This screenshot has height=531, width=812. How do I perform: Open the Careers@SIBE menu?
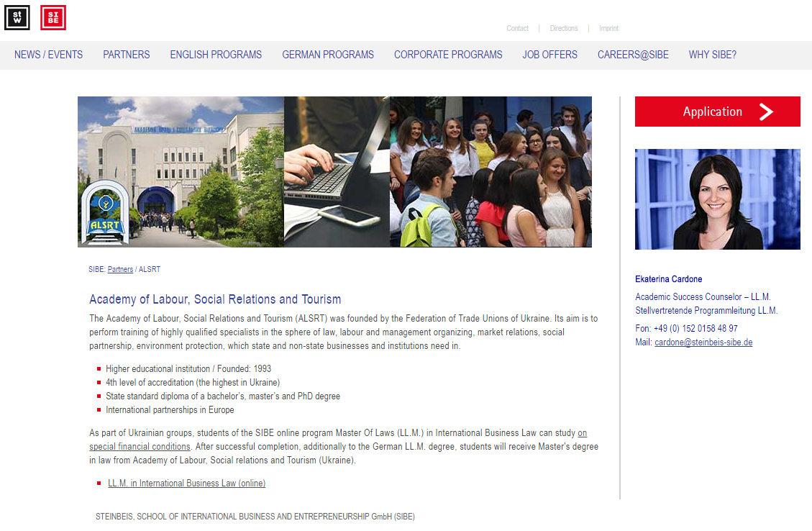(633, 55)
